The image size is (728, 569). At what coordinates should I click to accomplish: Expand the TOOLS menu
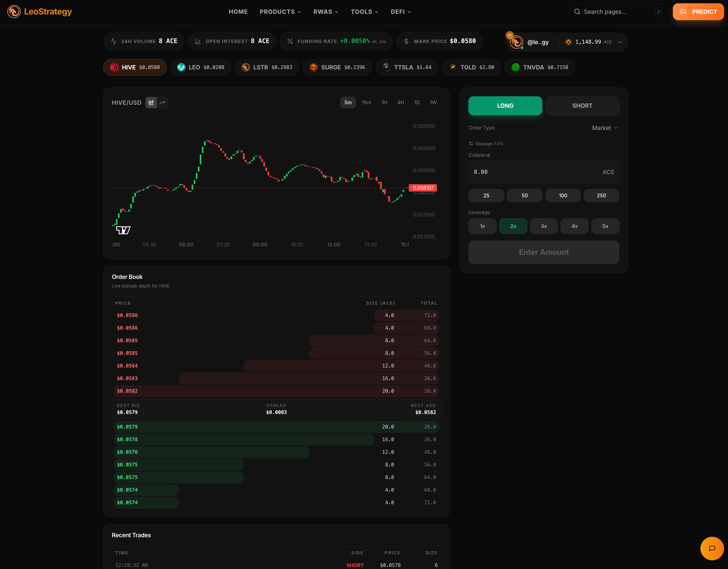[364, 12]
